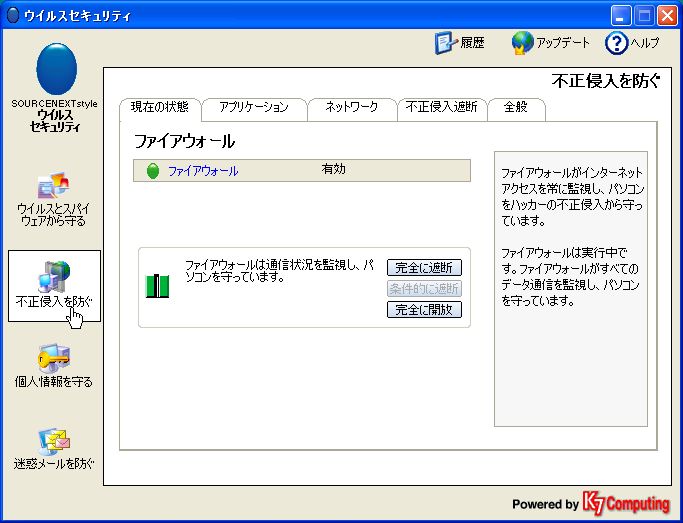
Task: Open ヘルプ question mark icon
Action: point(616,43)
